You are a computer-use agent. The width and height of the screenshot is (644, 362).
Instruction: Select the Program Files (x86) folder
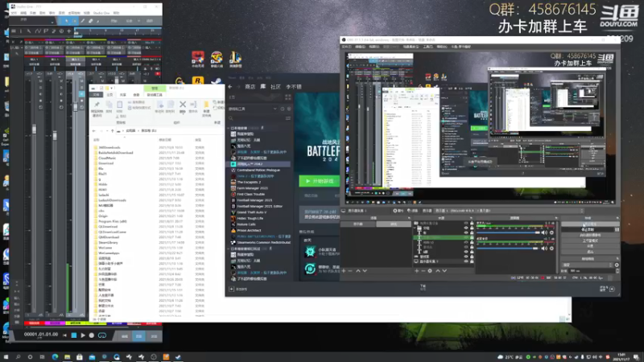point(111,221)
